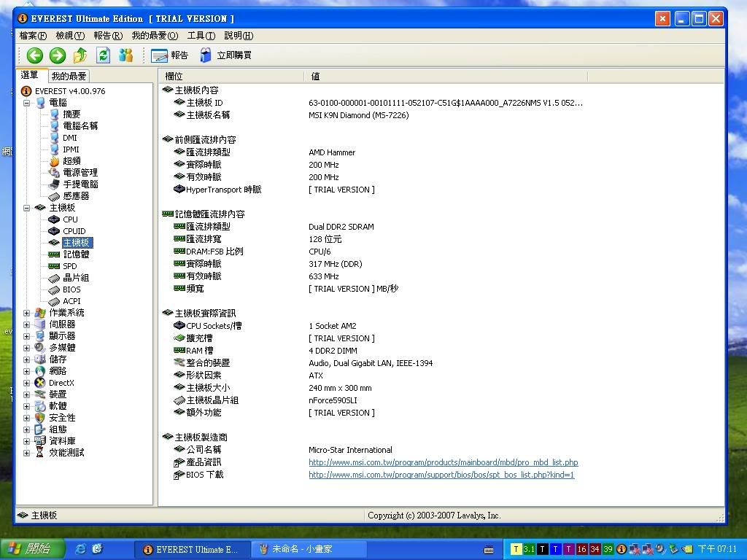Click the green Back arrow toolbar icon
Screen dimensions: 747x560
click(x=34, y=55)
